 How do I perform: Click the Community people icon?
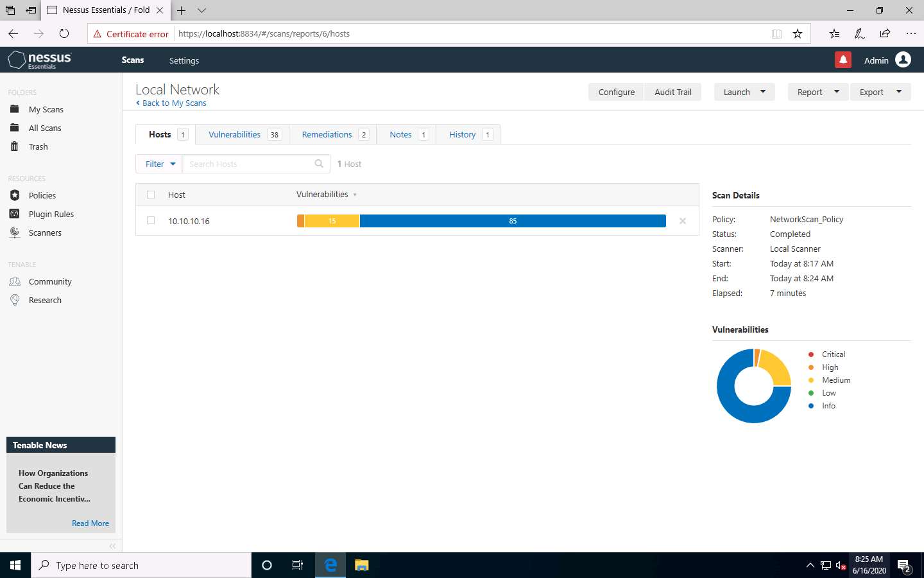15,281
